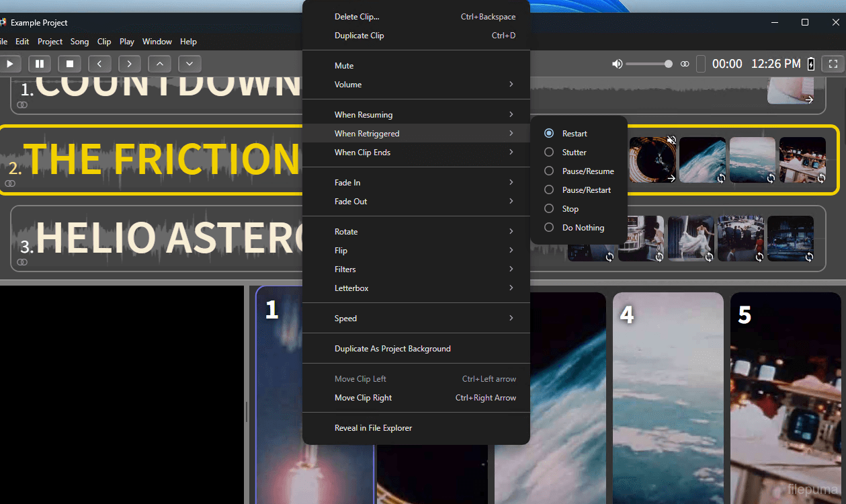Select the Do Nothing radio option
Image resolution: width=846 pixels, height=504 pixels.
pyautogui.click(x=583, y=228)
